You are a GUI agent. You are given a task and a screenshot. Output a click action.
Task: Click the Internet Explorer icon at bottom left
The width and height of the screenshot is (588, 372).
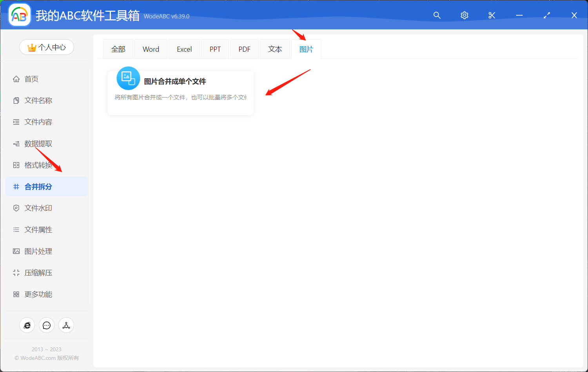tap(27, 325)
